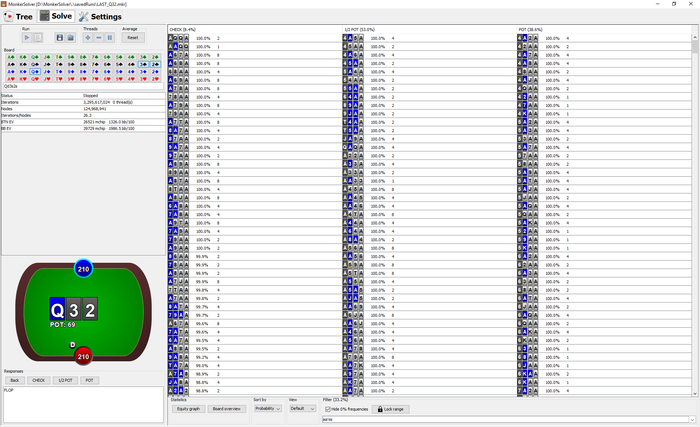Click the POT: 69 label on table
The width and height of the screenshot is (700, 427).
click(62, 325)
